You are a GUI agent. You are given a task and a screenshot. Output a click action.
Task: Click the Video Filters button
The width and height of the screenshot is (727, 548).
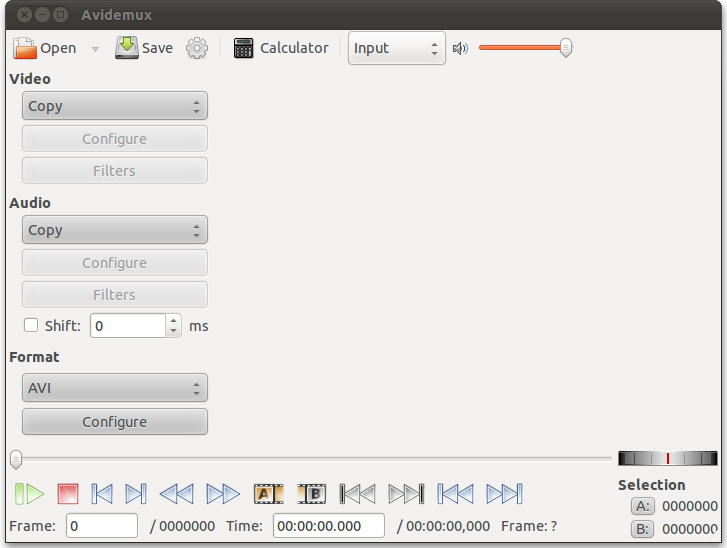(115, 171)
